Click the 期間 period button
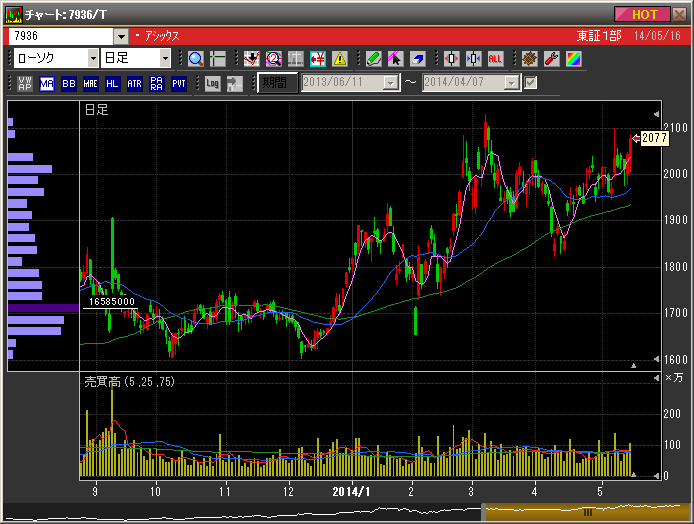 coord(277,83)
